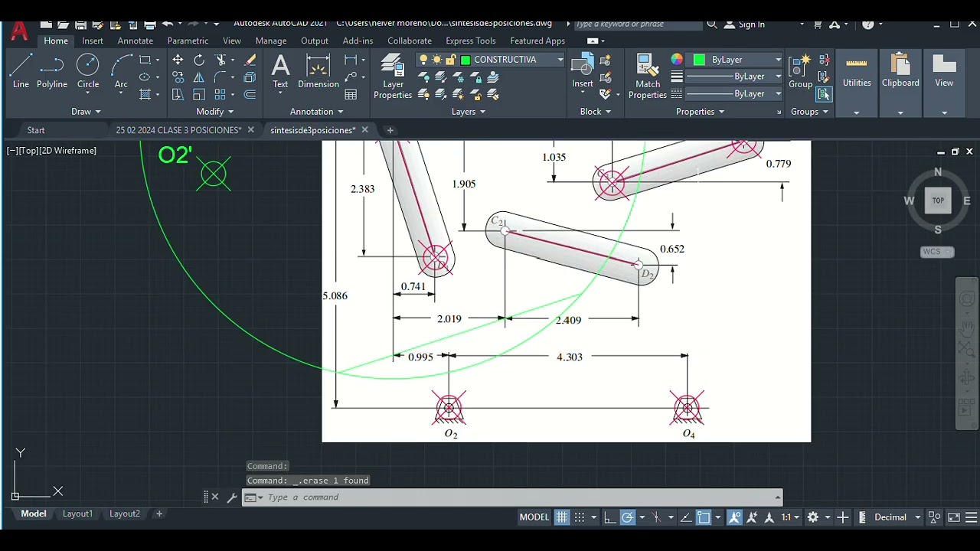Open the Start tab
The width and height of the screenshot is (980, 551).
[36, 130]
